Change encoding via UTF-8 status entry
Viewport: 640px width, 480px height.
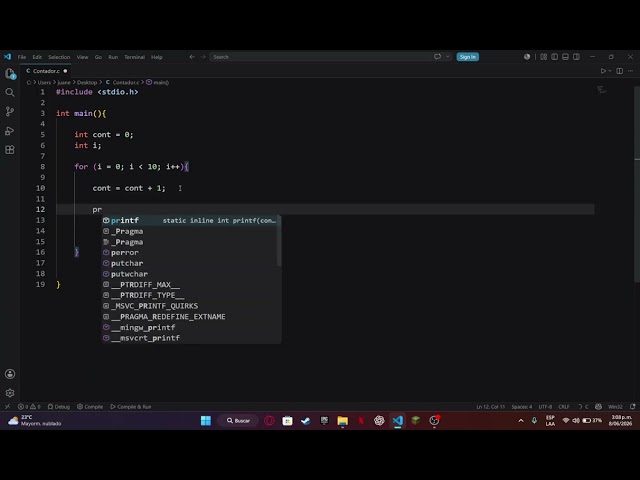(x=545, y=407)
